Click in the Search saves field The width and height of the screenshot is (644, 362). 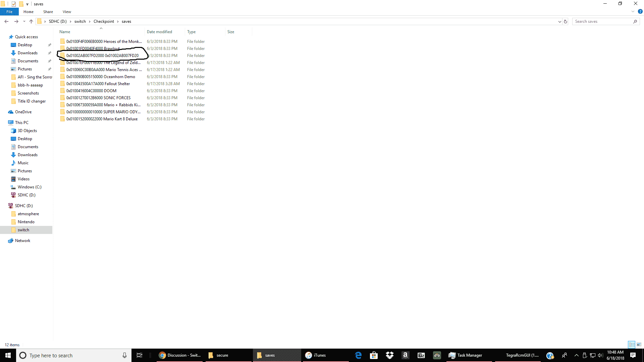[602, 21]
